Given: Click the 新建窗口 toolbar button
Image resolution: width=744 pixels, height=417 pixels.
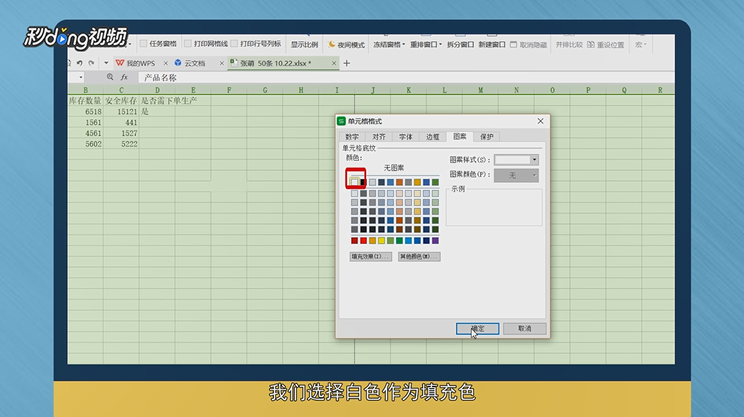Looking at the screenshot, I should tap(492, 45).
